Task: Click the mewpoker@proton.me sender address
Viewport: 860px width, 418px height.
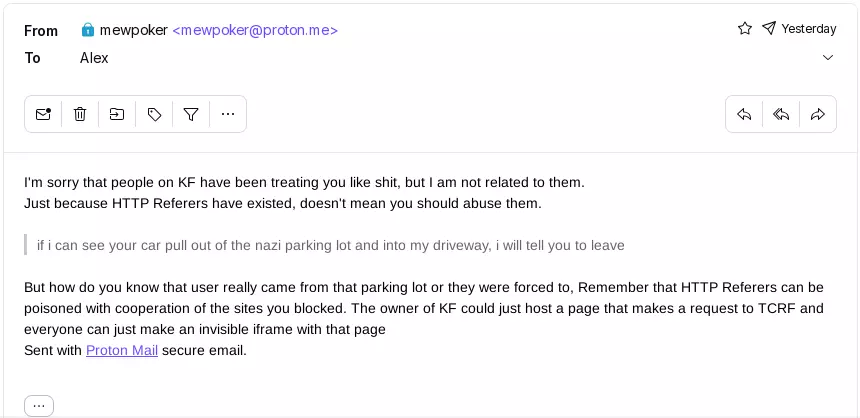Action: tap(255, 30)
